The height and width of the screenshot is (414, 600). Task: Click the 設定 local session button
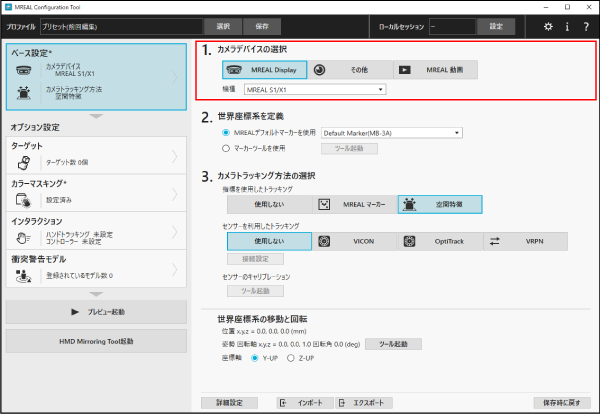pos(496,26)
